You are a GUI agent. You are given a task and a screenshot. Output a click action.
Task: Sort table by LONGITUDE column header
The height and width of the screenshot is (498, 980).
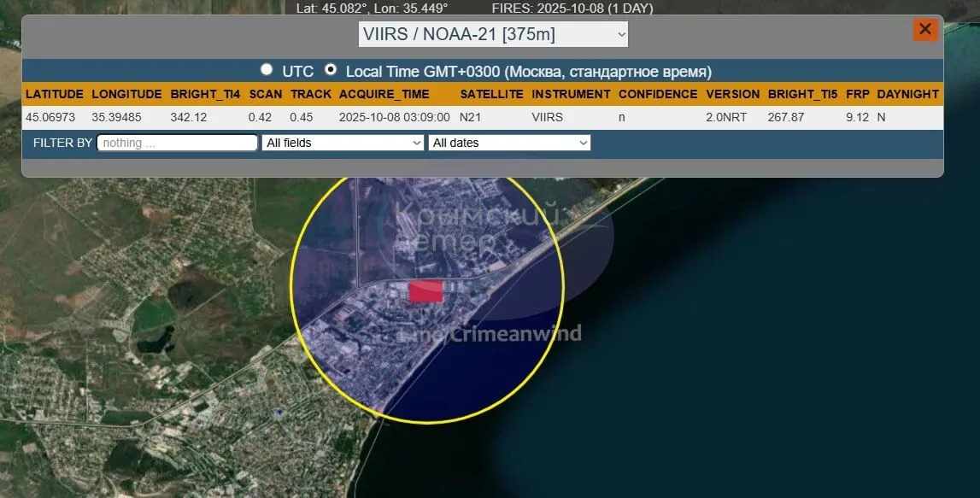coord(126,94)
